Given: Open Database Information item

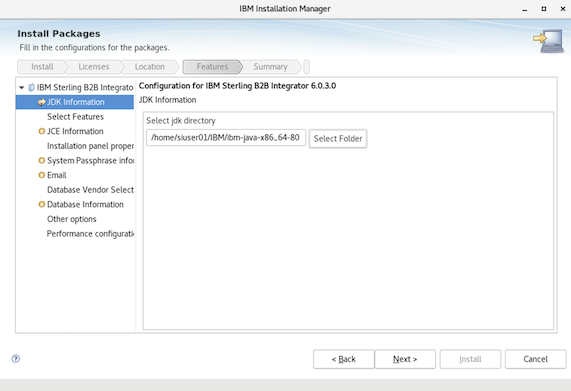Looking at the screenshot, I should click(85, 204).
